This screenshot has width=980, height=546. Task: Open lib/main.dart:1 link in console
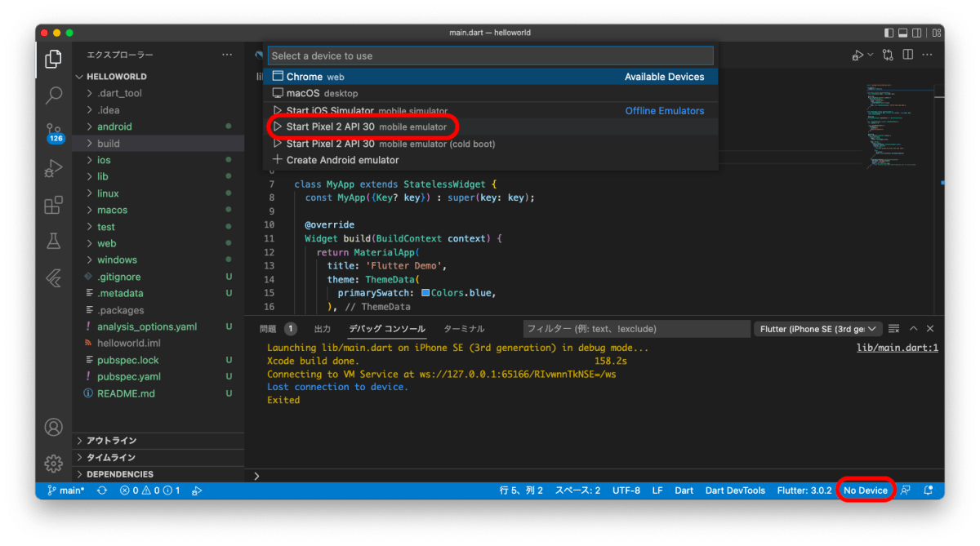pyautogui.click(x=897, y=348)
